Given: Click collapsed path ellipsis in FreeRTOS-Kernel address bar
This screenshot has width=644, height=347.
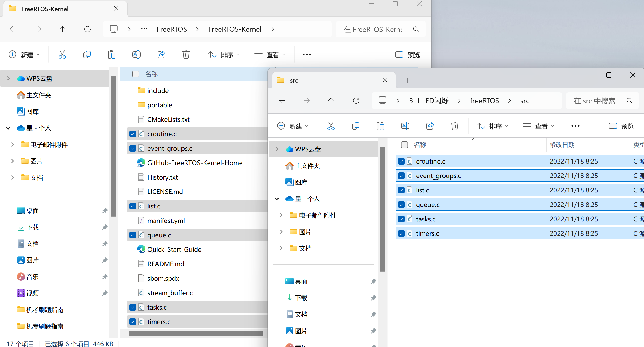Looking at the screenshot, I should click(144, 29).
